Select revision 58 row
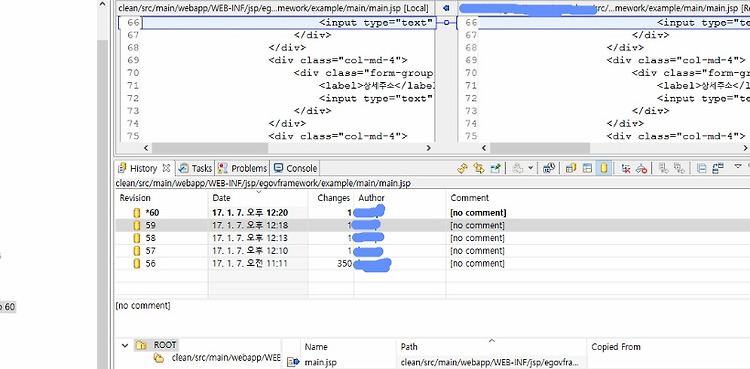Screen dimensions: 750x369 pyautogui.click(x=433, y=238)
